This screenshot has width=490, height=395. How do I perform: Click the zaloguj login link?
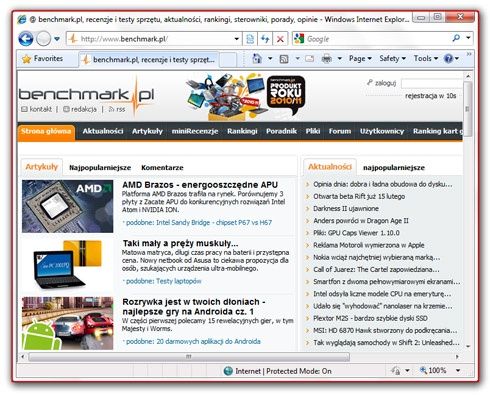coord(382,83)
